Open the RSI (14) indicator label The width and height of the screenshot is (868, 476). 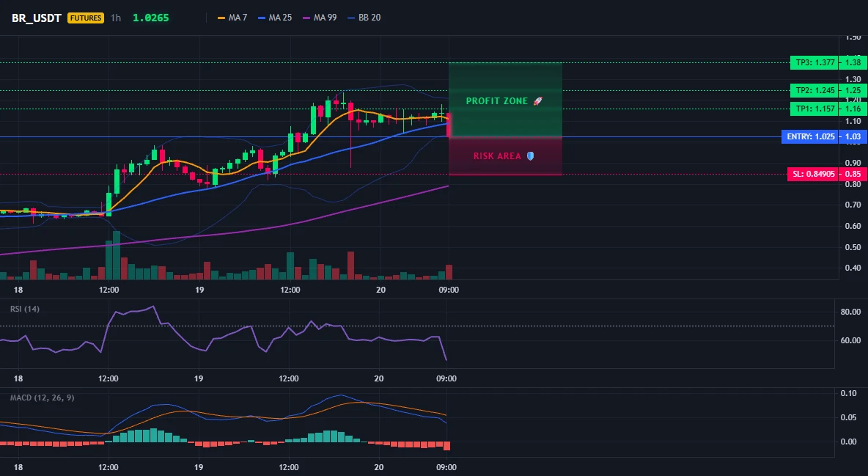[x=25, y=309]
